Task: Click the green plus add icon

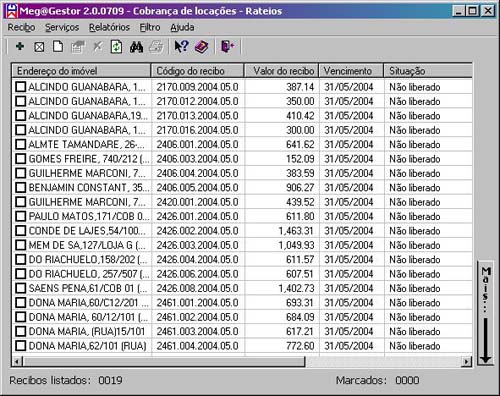Action: pyautogui.click(x=20, y=46)
